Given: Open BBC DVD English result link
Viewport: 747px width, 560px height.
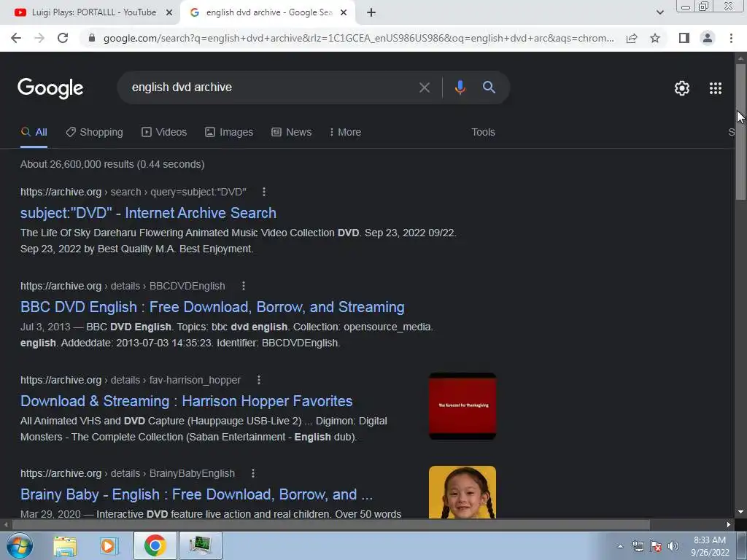Looking at the screenshot, I should pos(212,307).
